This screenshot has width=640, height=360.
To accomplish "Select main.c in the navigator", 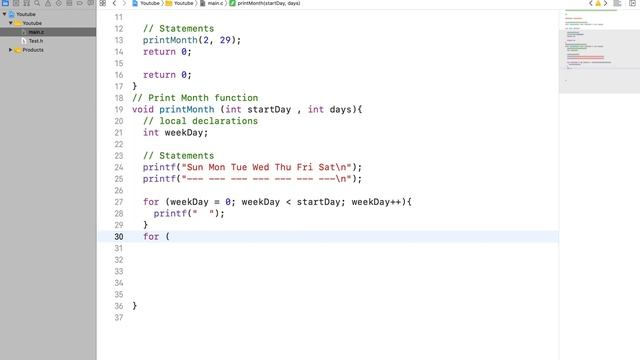I will [48, 32].
